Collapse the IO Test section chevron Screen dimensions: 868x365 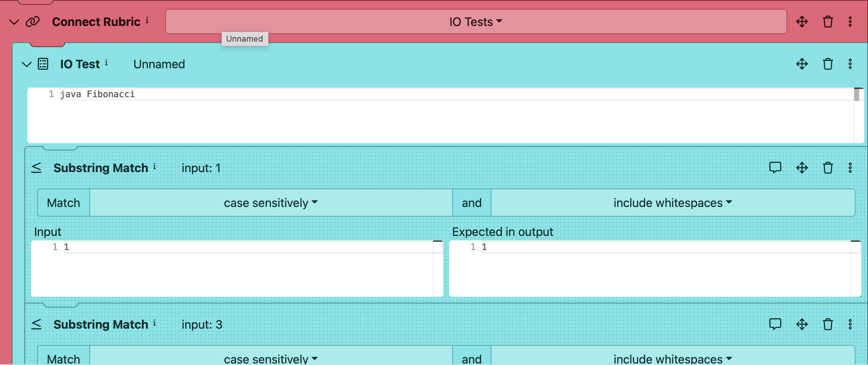[27, 64]
